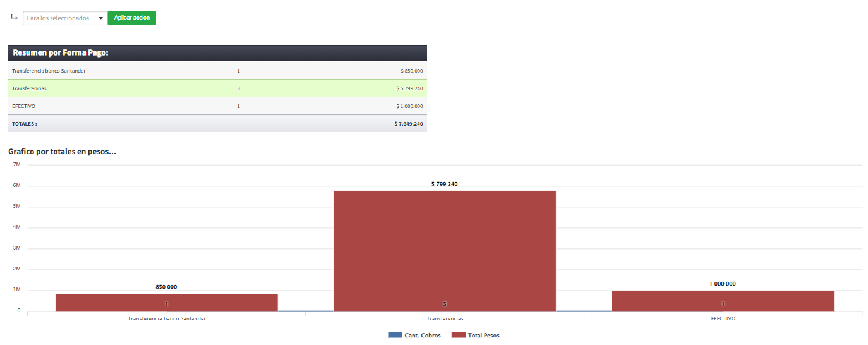
Task: Select the EFECTIVO name cell in the table
Action: [23, 106]
